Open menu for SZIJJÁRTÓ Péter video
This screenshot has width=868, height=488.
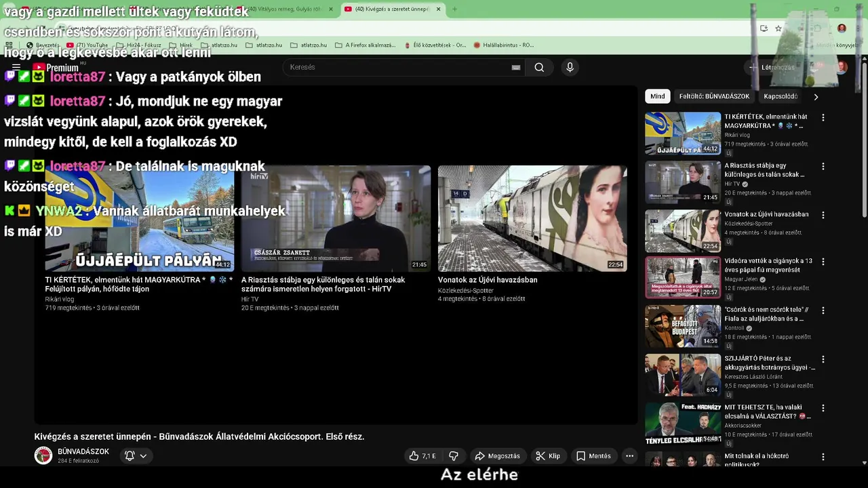823,359
